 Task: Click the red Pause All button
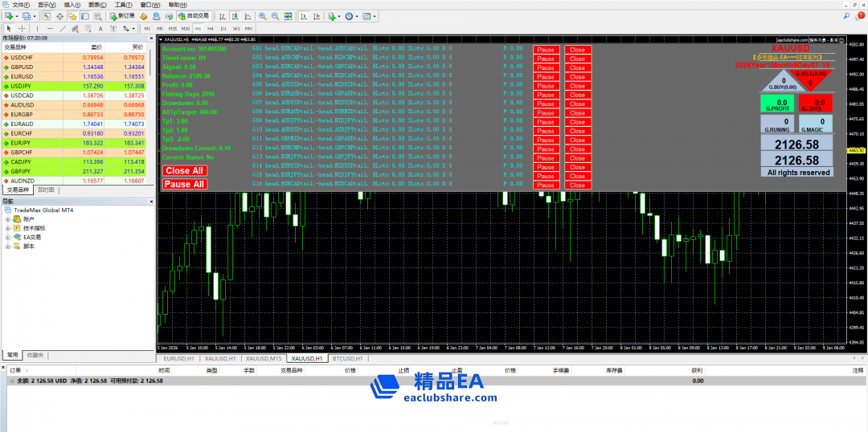pyautogui.click(x=184, y=184)
